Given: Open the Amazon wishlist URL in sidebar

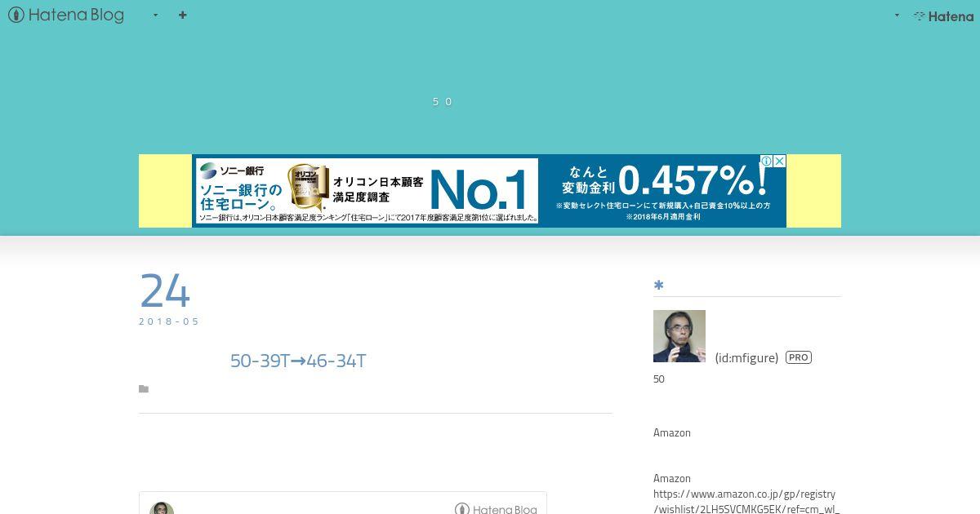Looking at the screenshot, I should tap(746, 502).
